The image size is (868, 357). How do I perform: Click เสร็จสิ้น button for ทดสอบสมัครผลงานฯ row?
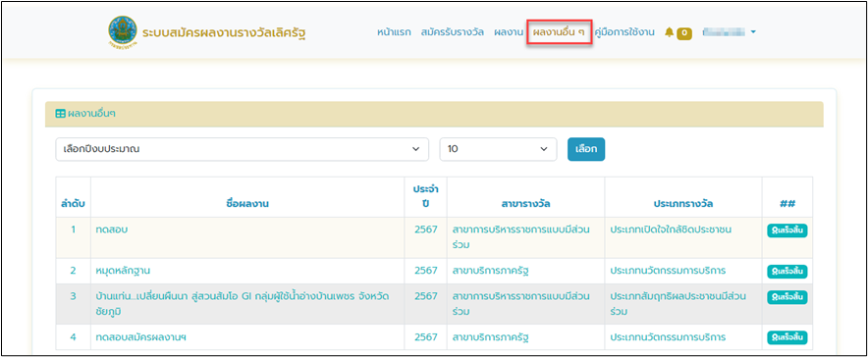[787, 337]
